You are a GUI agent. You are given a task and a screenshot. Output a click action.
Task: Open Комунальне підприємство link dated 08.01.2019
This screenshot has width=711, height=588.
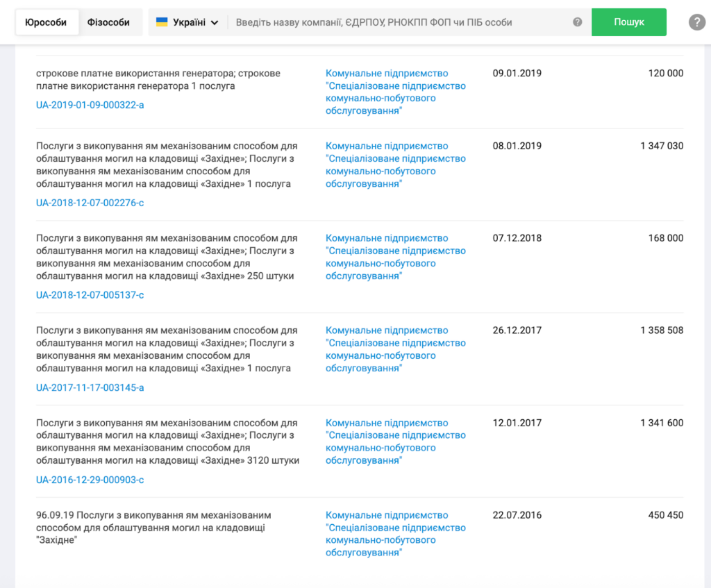395,165
